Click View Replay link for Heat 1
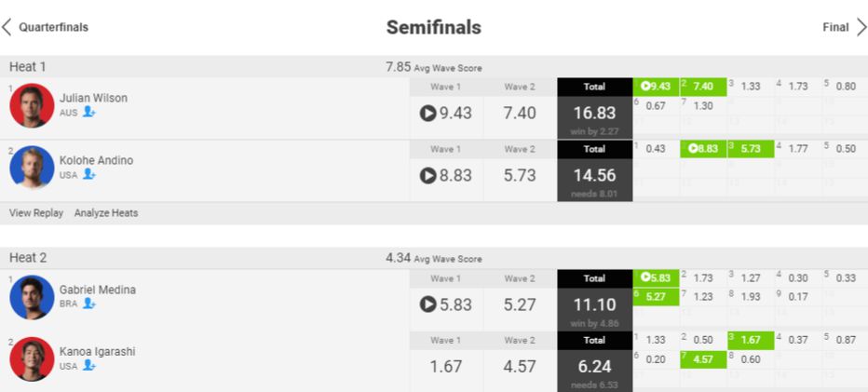Viewport: 868px width, 392px height. (x=36, y=213)
